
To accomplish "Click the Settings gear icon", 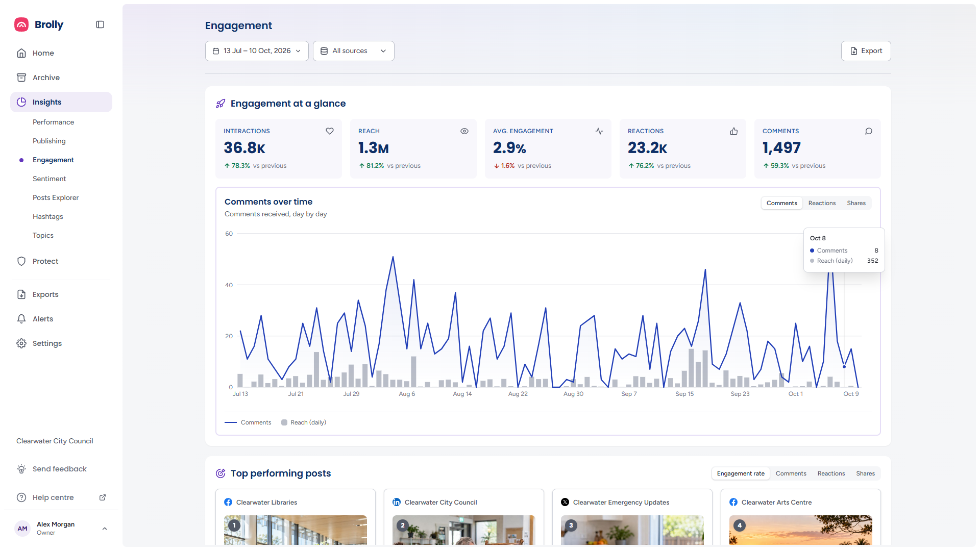I will (21, 343).
